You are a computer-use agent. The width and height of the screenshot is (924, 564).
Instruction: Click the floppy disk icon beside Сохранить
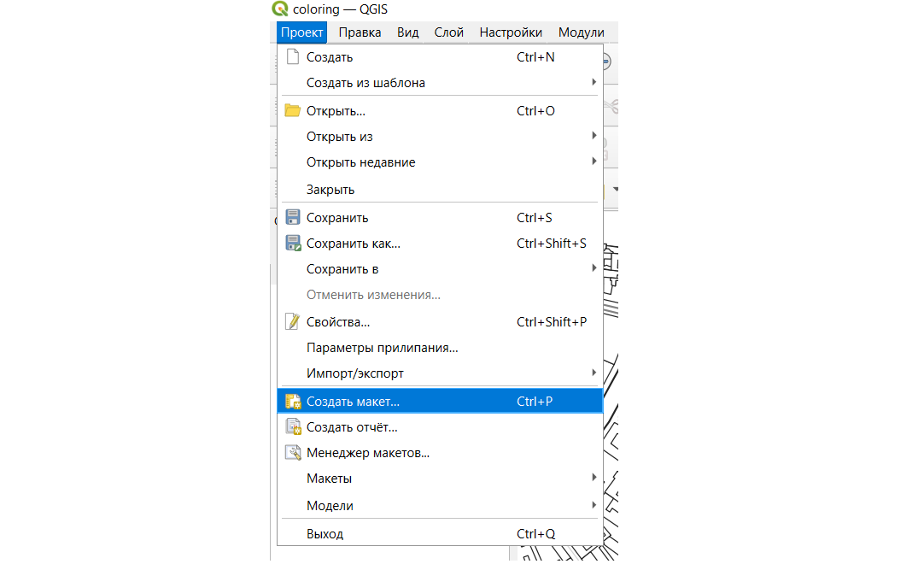coord(292,217)
